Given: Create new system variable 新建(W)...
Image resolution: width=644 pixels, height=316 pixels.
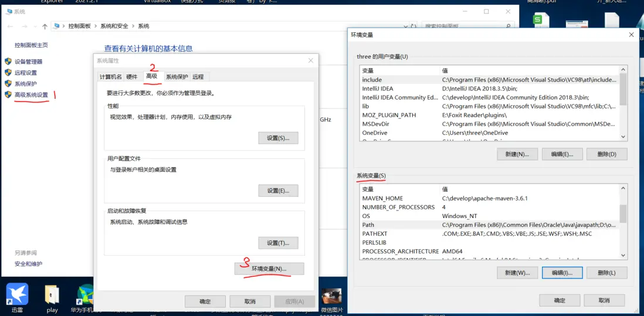Looking at the screenshot, I should [x=517, y=273].
